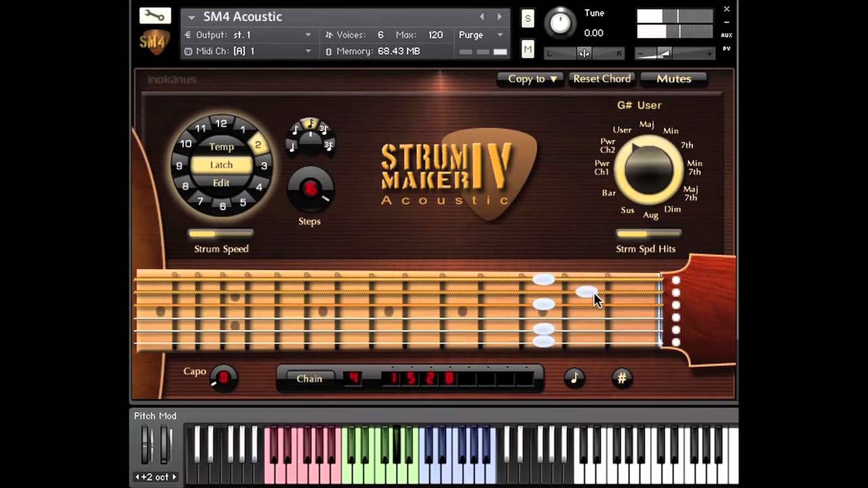Shift keyboard octave down with left arrow

pos(138,477)
